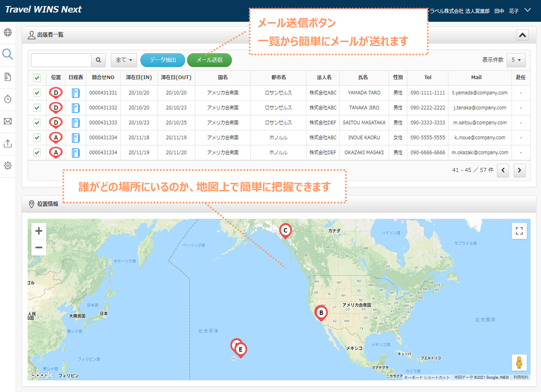
Task: Open キーボード ショートカット on the map
Action: [427, 377]
